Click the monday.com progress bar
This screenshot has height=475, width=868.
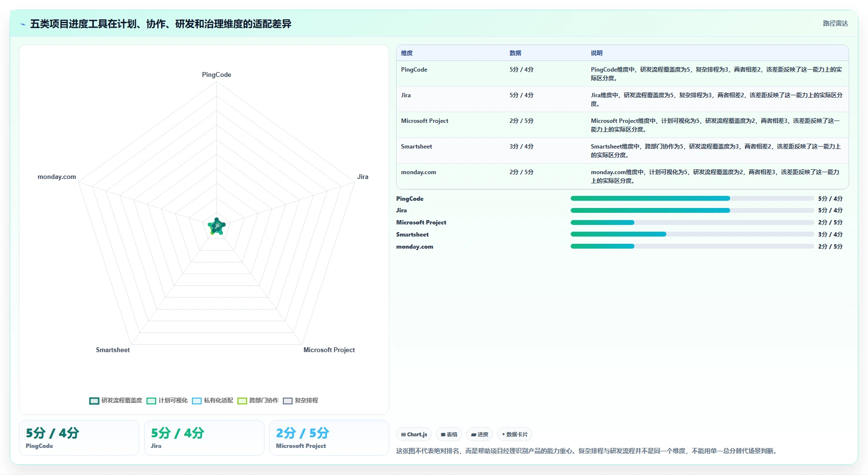(692, 246)
